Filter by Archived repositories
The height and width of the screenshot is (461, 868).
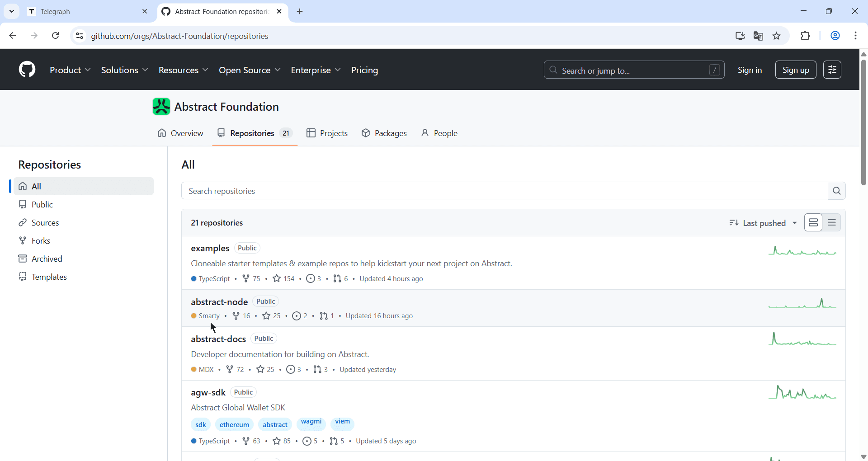[84, 259]
